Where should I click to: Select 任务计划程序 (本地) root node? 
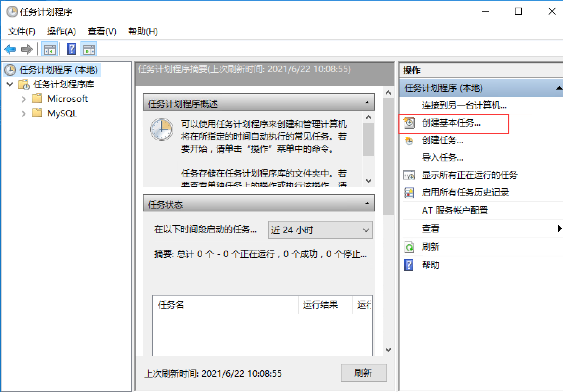tap(58, 70)
